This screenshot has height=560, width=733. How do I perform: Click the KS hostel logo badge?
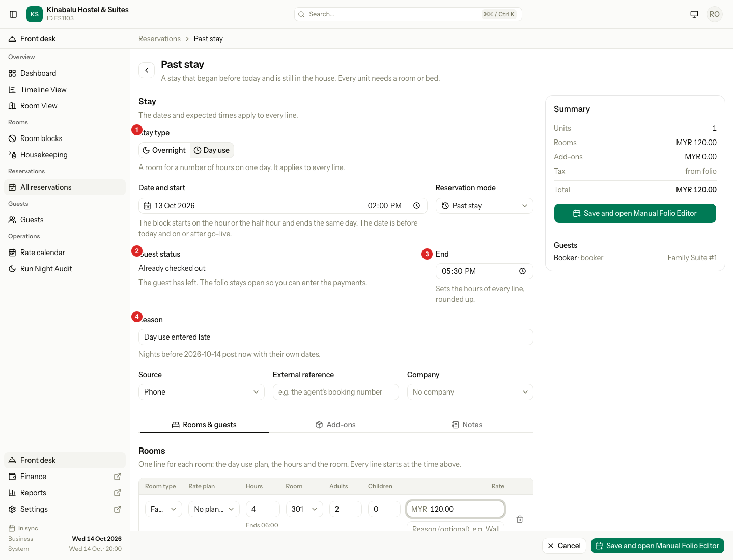pos(35,14)
